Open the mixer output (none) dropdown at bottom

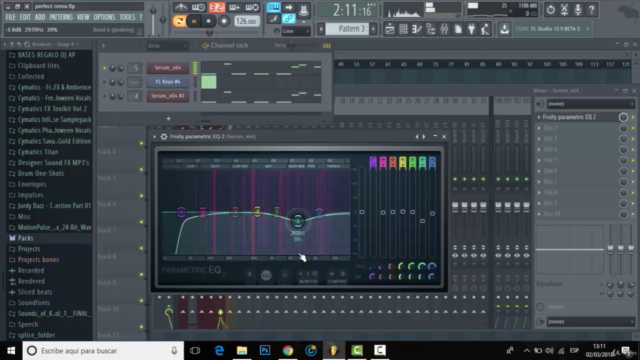click(x=590, y=322)
